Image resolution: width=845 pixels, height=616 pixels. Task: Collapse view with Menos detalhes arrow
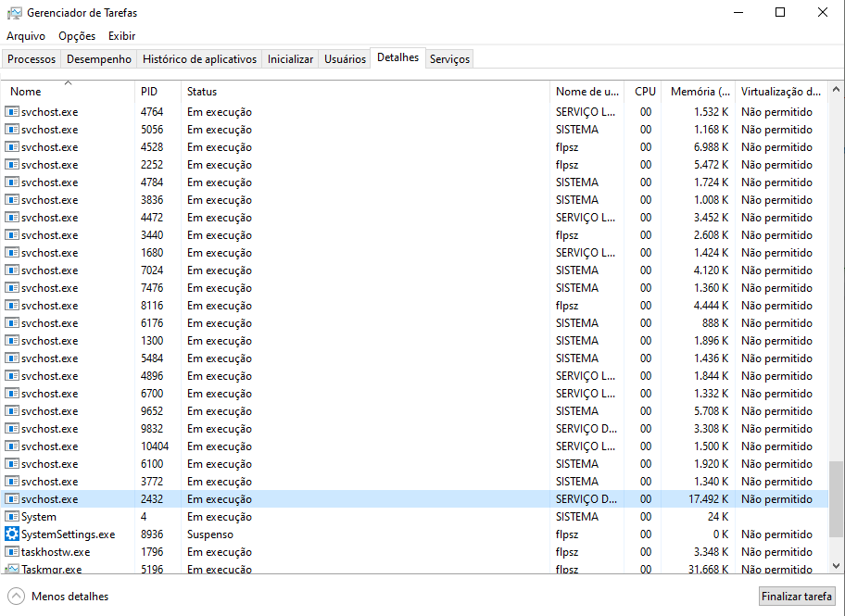[16, 596]
